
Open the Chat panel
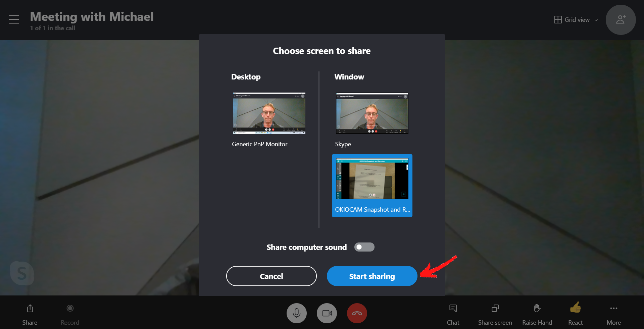point(453,314)
